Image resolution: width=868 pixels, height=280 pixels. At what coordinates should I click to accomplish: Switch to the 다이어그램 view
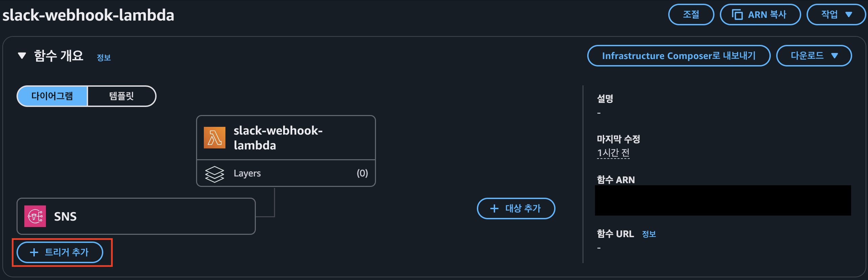[52, 96]
